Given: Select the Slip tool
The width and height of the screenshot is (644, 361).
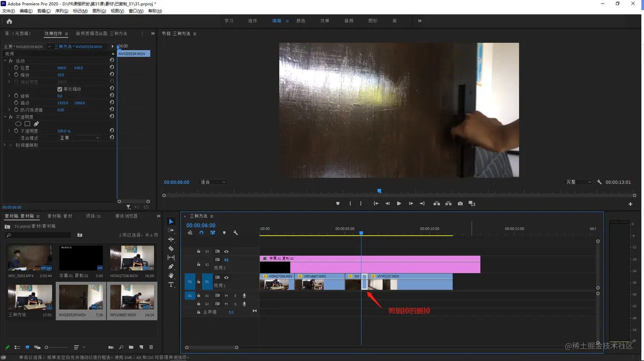Looking at the screenshot, I should [x=171, y=257].
